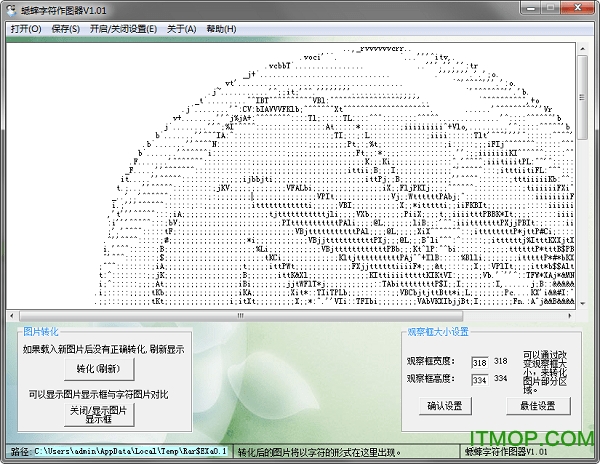Click the vertical scrollbar up arrow
600x464 pixels.
[x=582, y=49]
